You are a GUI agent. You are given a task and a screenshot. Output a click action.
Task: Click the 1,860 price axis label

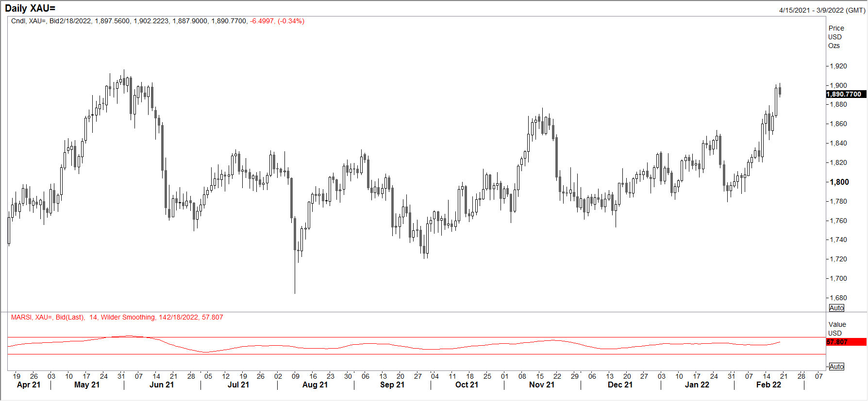838,124
